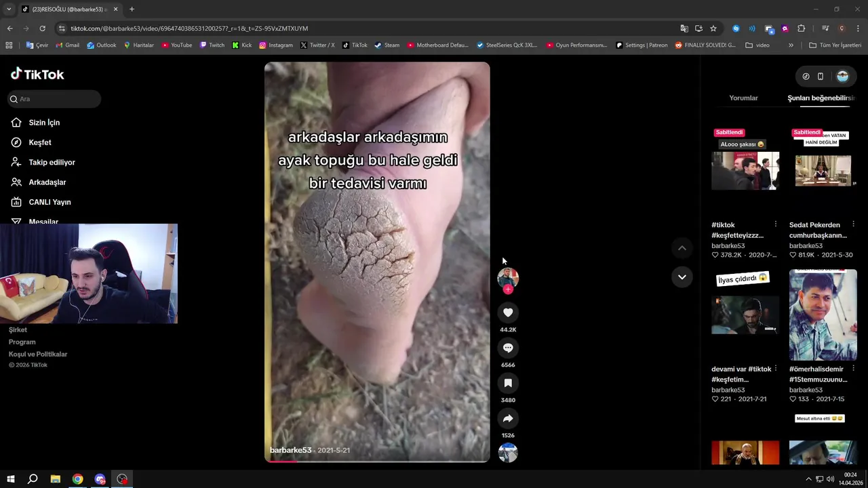This screenshot has width=868, height=488.
Task: Seek on the video progress bar
Action: click(377, 461)
